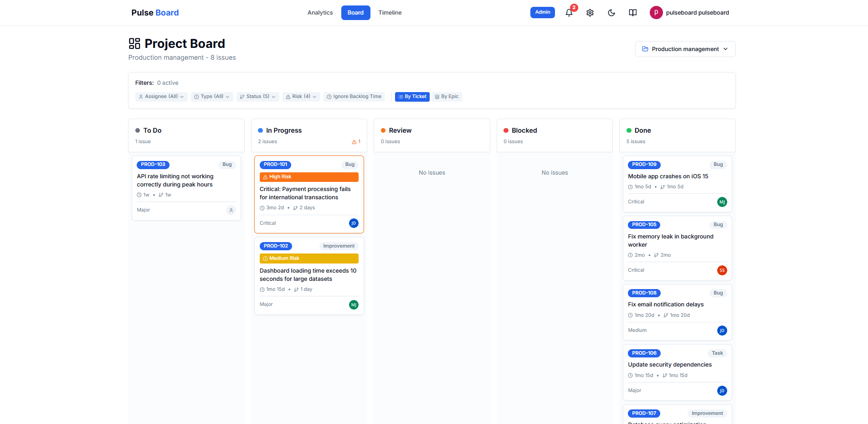Click the dark mode moon icon
Screen dimensions: 868x424
point(611,13)
